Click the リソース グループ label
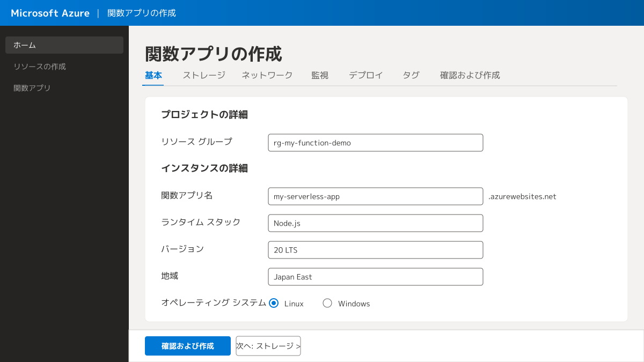The height and width of the screenshot is (362, 644). coord(196,142)
